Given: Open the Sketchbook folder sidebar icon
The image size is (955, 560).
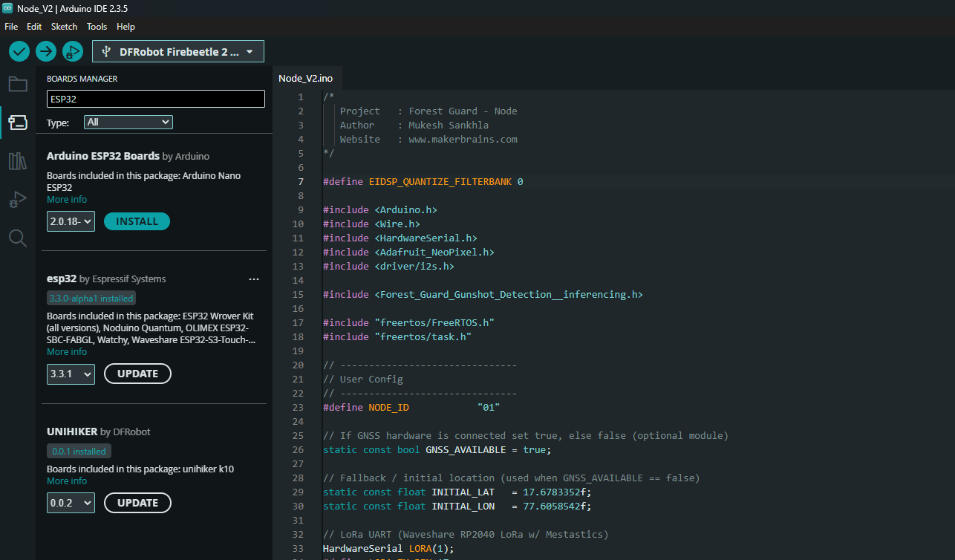Looking at the screenshot, I should click(x=18, y=84).
